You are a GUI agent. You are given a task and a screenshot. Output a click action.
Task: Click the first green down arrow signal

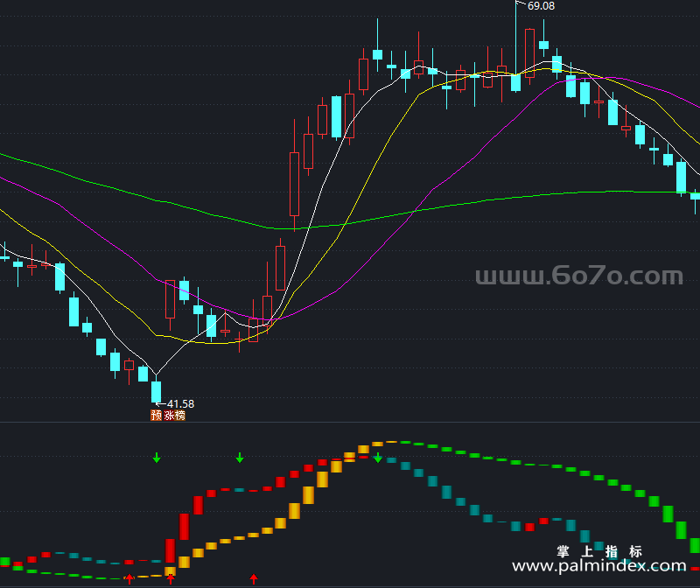(x=157, y=458)
